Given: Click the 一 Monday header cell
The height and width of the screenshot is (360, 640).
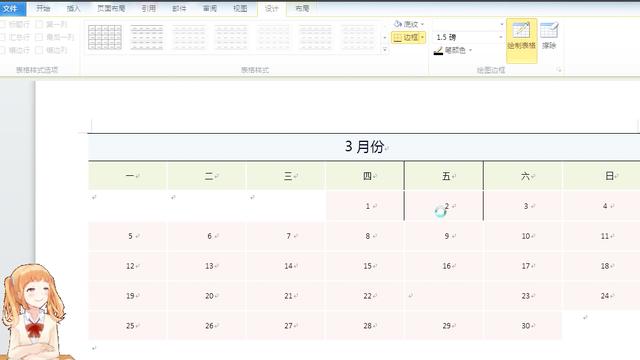Looking at the screenshot, I should (127, 176).
